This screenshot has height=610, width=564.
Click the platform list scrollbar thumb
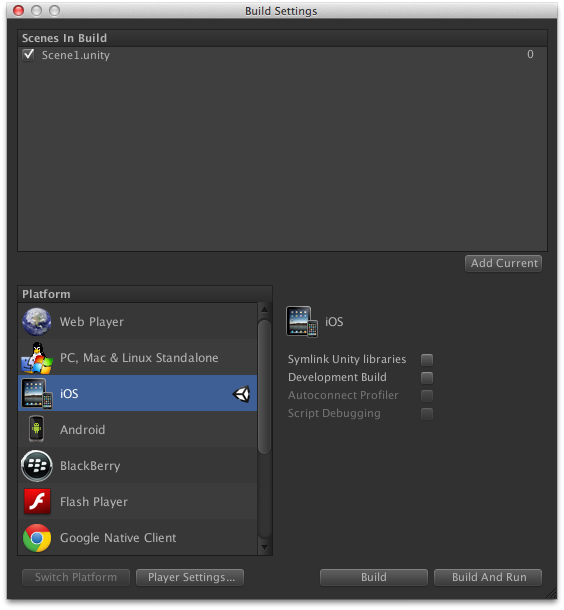click(264, 386)
